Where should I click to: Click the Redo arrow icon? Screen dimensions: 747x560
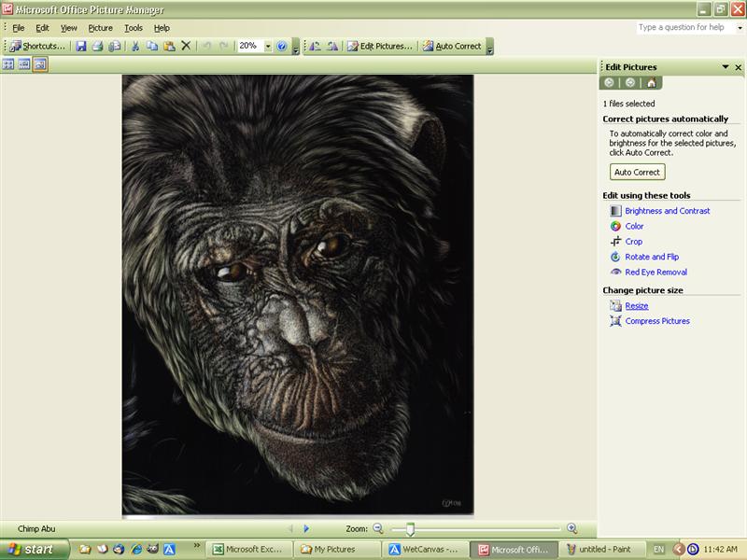(x=223, y=46)
